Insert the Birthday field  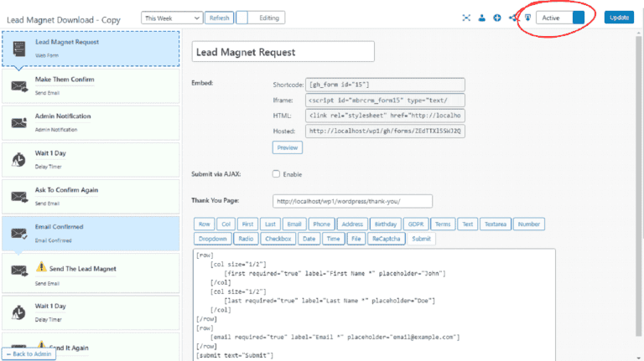386,224
